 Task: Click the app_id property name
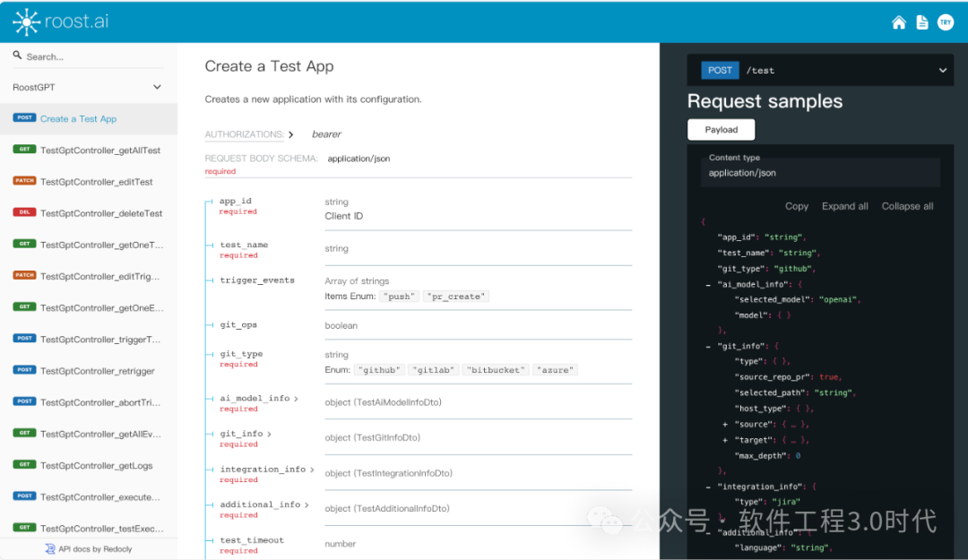(235, 201)
